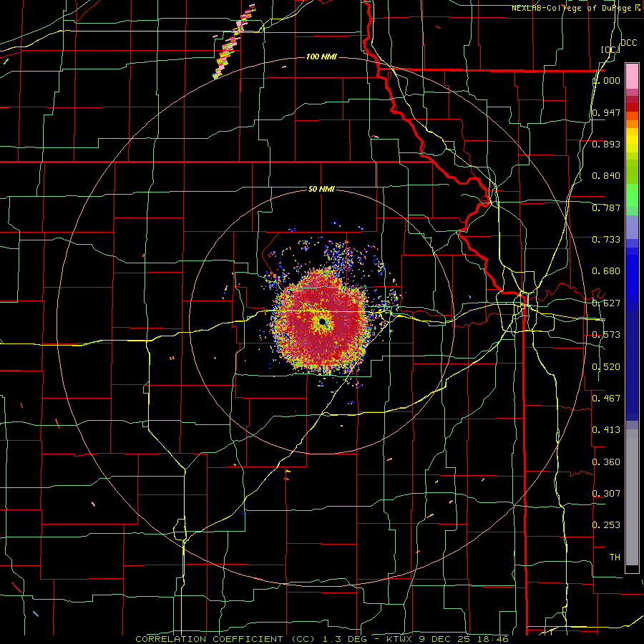Pick the pink color at top of scale
This screenshot has height=644, width=644.
pos(632,77)
